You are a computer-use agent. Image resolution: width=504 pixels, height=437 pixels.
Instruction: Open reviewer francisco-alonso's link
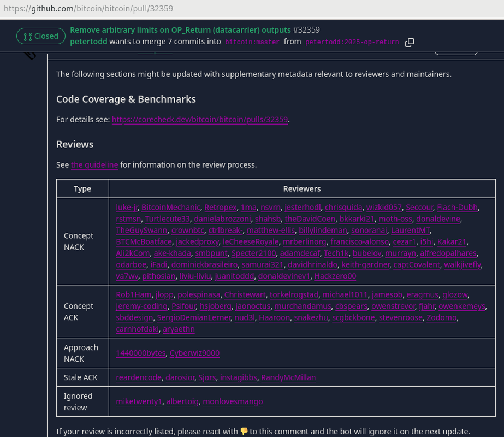coord(359,242)
